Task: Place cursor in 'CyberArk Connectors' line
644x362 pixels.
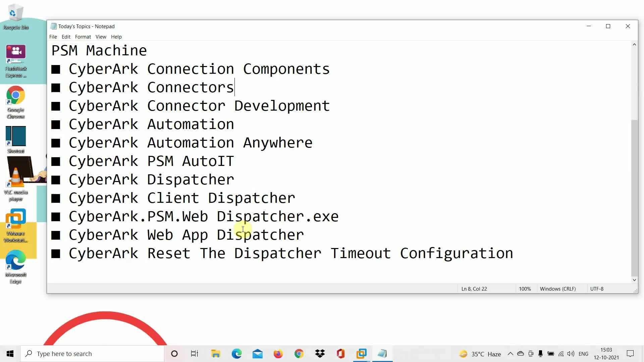Action: 143,87
